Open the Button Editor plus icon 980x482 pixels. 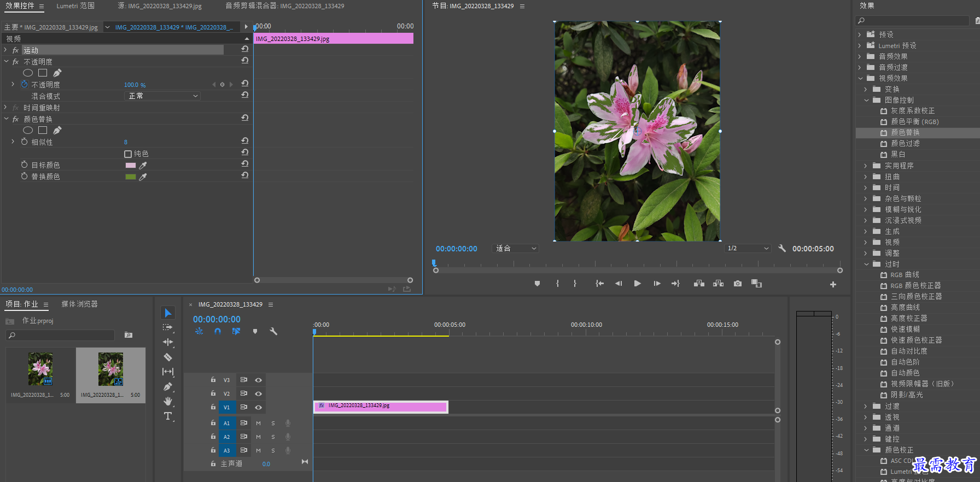[x=833, y=284]
